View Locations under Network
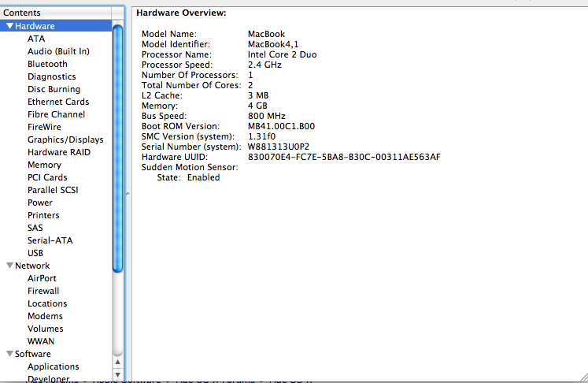This screenshot has width=588, height=383. 47,303
